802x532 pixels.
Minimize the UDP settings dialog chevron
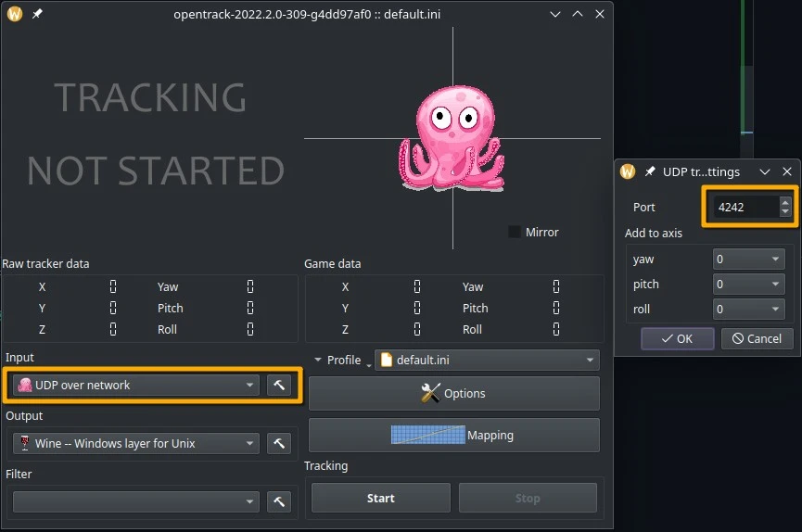[x=765, y=171]
